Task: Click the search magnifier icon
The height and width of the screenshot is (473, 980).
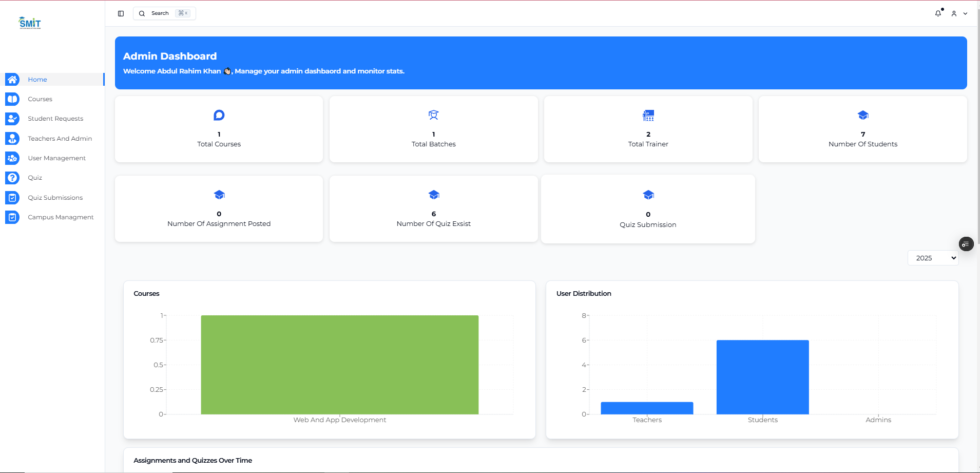Action: click(x=142, y=13)
